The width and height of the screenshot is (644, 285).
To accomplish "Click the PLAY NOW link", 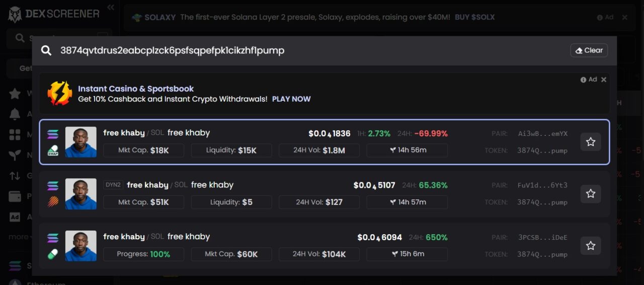I will point(291,99).
